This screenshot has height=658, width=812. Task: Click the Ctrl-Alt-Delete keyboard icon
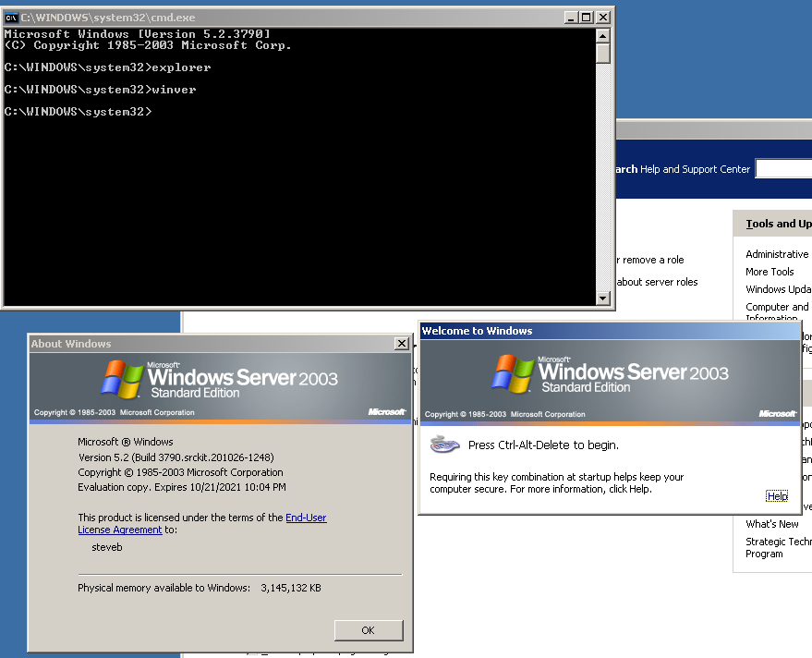pyautogui.click(x=445, y=444)
